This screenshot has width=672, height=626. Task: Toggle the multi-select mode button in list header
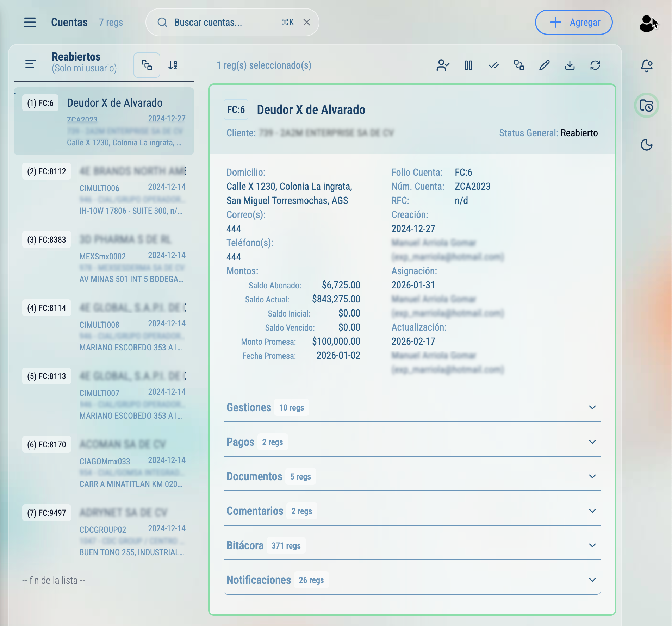pyautogui.click(x=147, y=65)
